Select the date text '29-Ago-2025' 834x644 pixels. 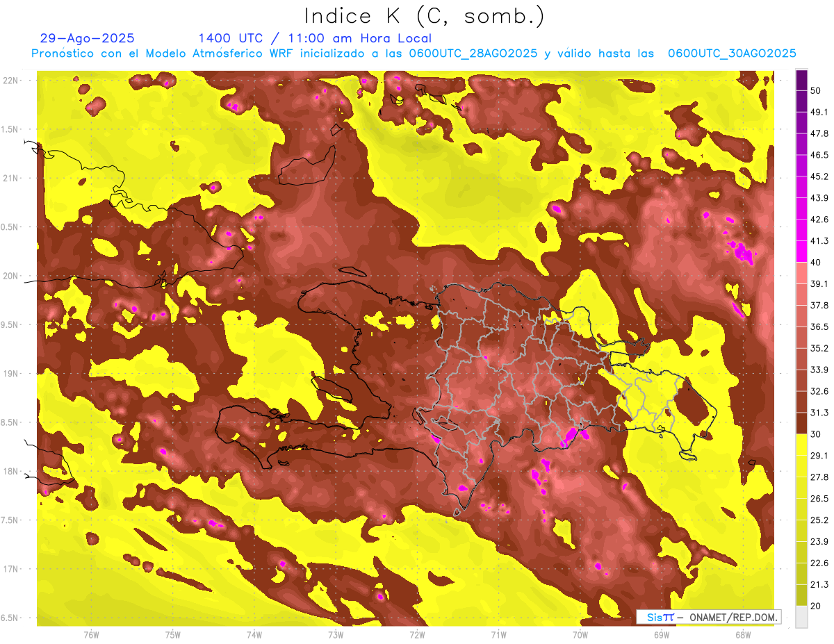[x=88, y=38]
